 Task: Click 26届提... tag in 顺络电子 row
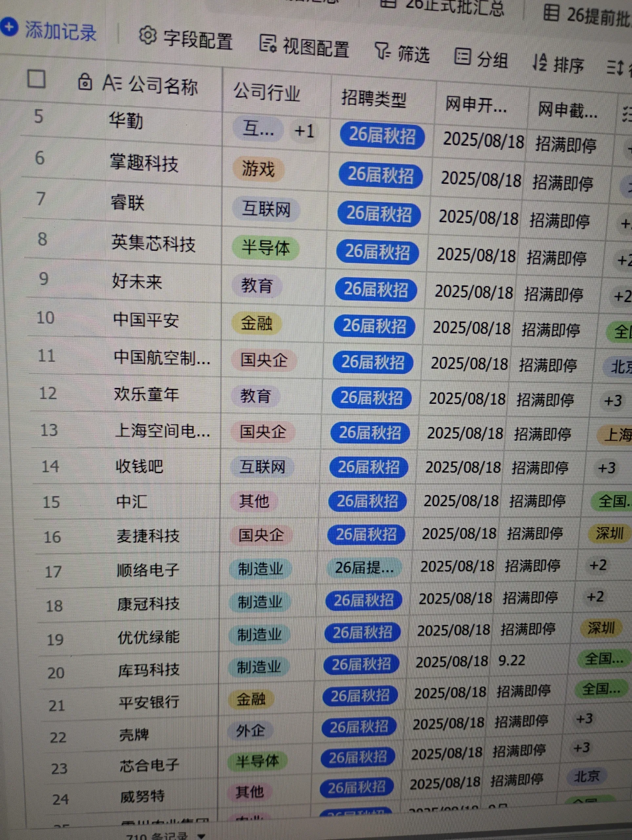[x=364, y=568]
